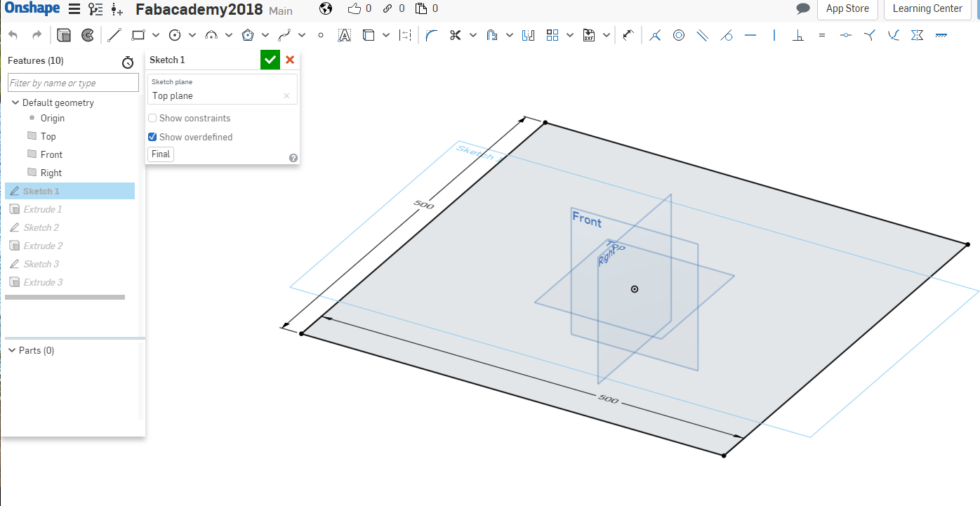Collapse the Default geometry tree group
The height and width of the screenshot is (506, 980).
point(15,102)
